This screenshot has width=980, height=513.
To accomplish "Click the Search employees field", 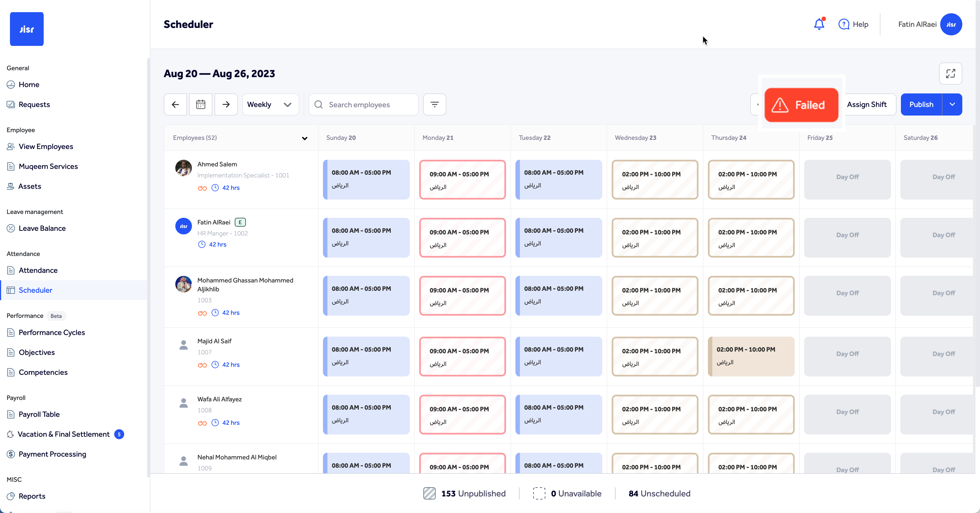I will 363,104.
